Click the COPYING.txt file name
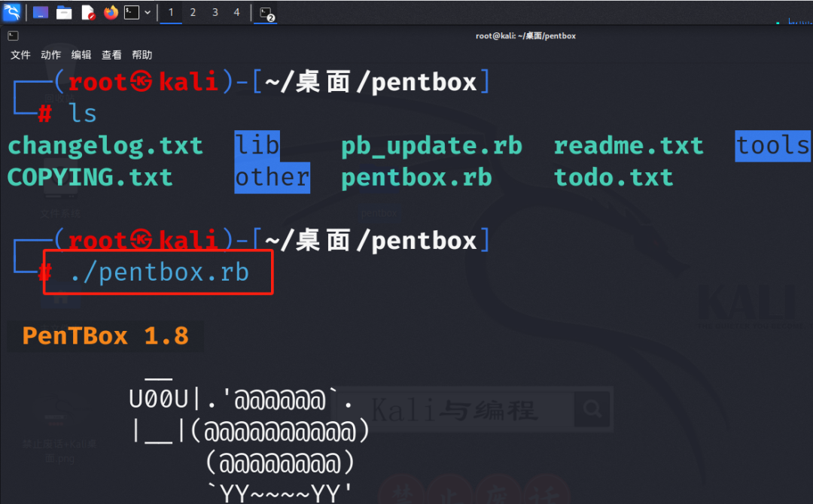Viewport: 813px width, 504px height. click(90, 178)
